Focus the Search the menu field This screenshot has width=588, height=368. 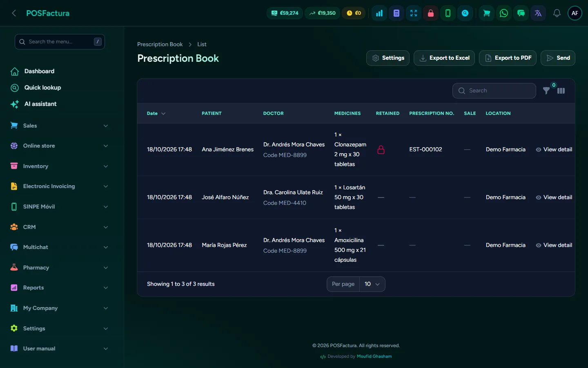pyautogui.click(x=60, y=42)
